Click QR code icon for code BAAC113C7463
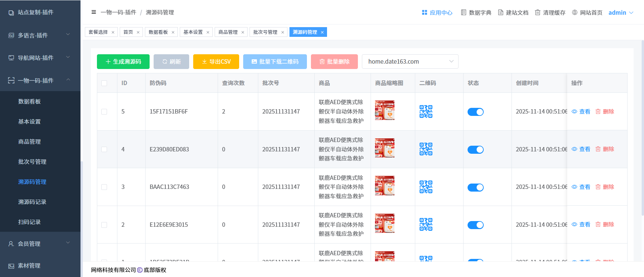The image size is (644, 277). (426, 187)
